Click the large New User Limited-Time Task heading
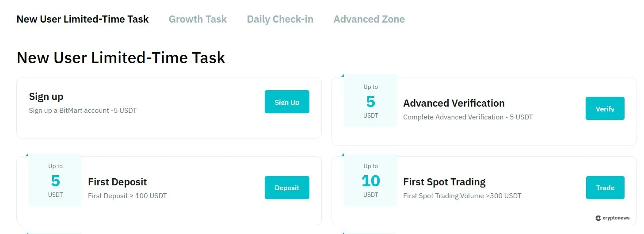Viewport: 644px width, 234px height. [x=121, y=58]
